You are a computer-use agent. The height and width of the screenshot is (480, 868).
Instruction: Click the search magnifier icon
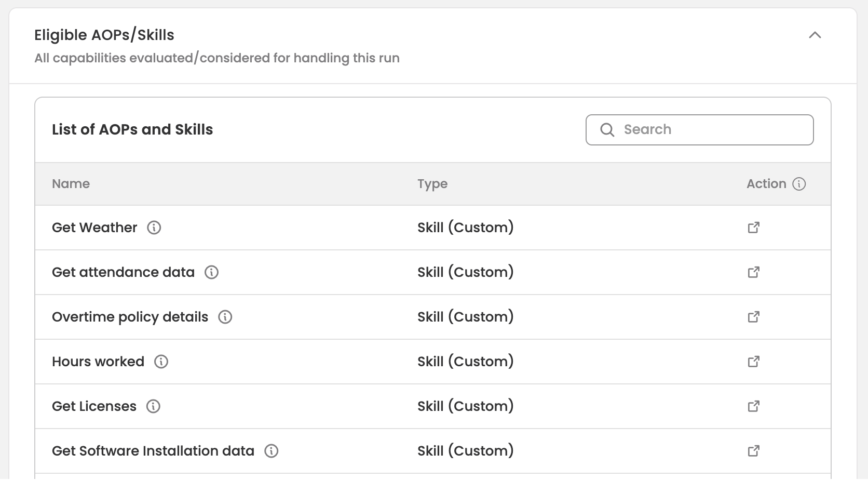point(607,130)
